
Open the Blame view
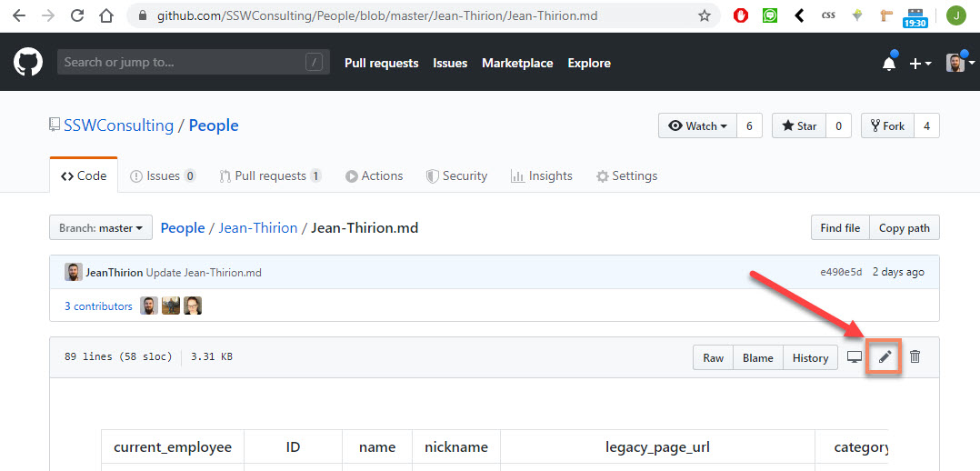[x=758, y=357]
